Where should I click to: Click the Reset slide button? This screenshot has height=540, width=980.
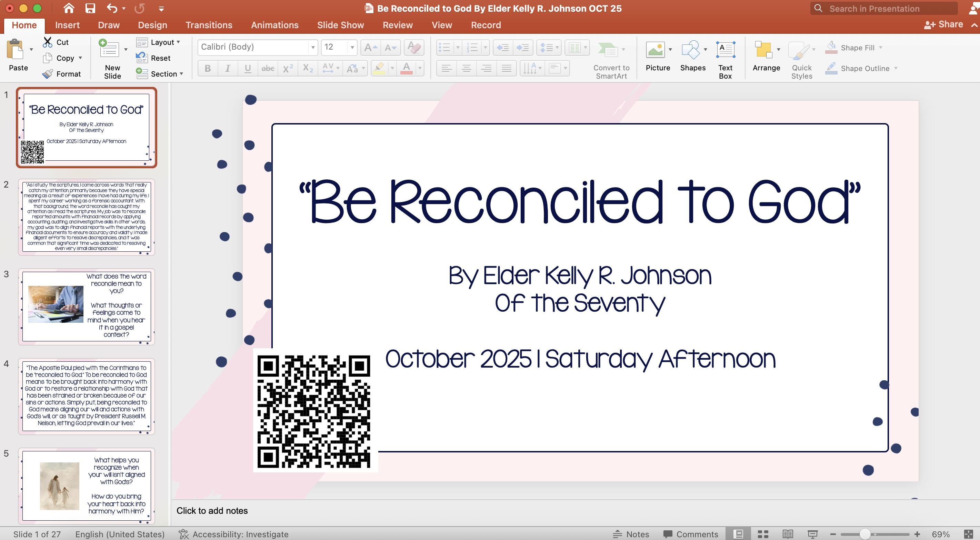(153, 58)
